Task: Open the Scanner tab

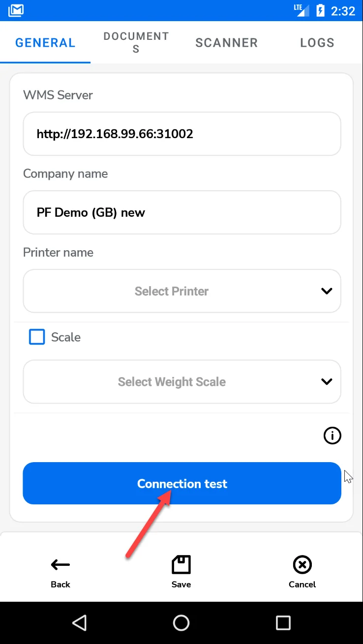Action: 226,43
